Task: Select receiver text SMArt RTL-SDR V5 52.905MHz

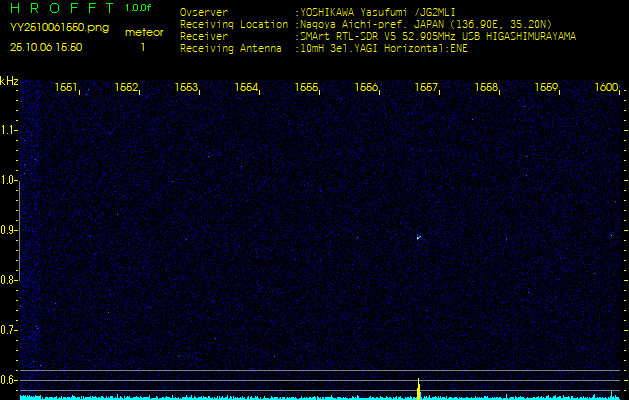Action: click(x=378, y=37)
